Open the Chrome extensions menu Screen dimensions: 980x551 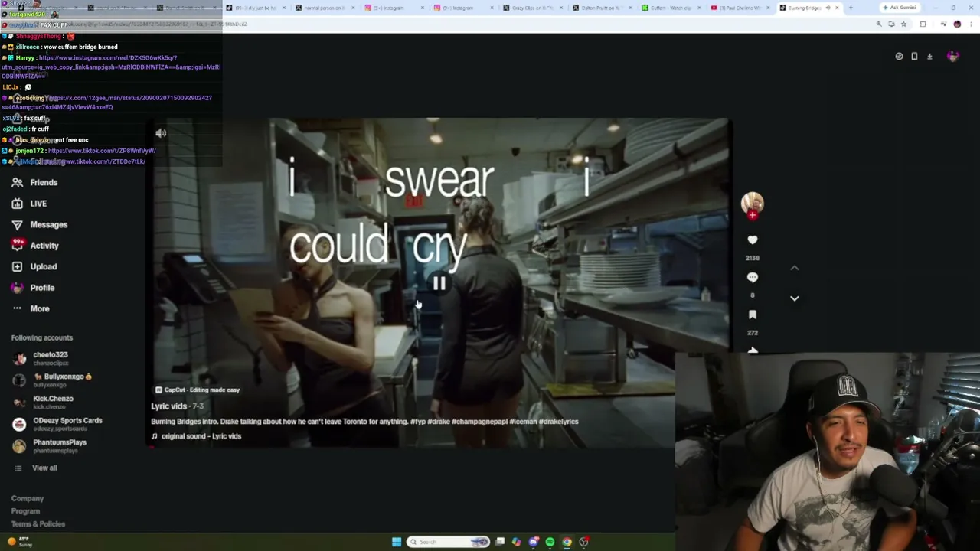(x=923, y=24)
